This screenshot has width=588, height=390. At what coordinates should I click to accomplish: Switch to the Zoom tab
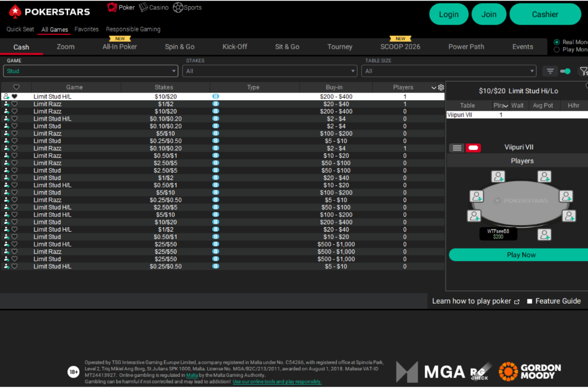click(x=66, y=47)
